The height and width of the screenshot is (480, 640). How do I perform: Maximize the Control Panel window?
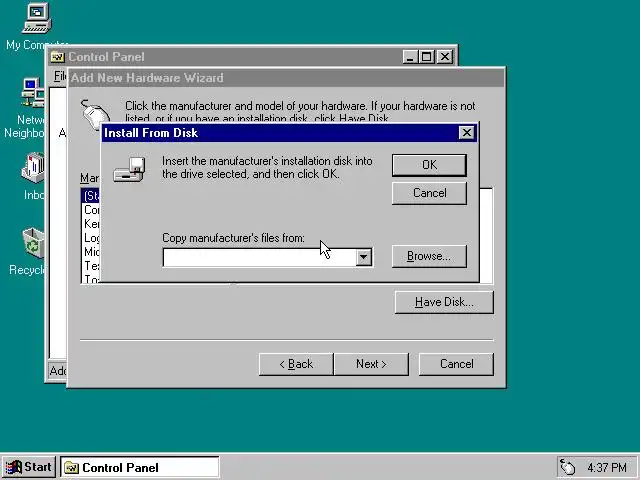[x=426, y=57]
